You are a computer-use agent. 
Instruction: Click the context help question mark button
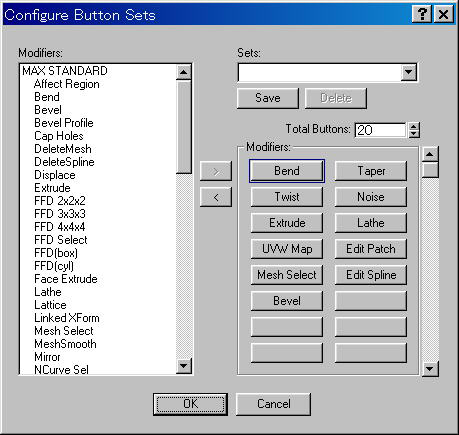422,14
